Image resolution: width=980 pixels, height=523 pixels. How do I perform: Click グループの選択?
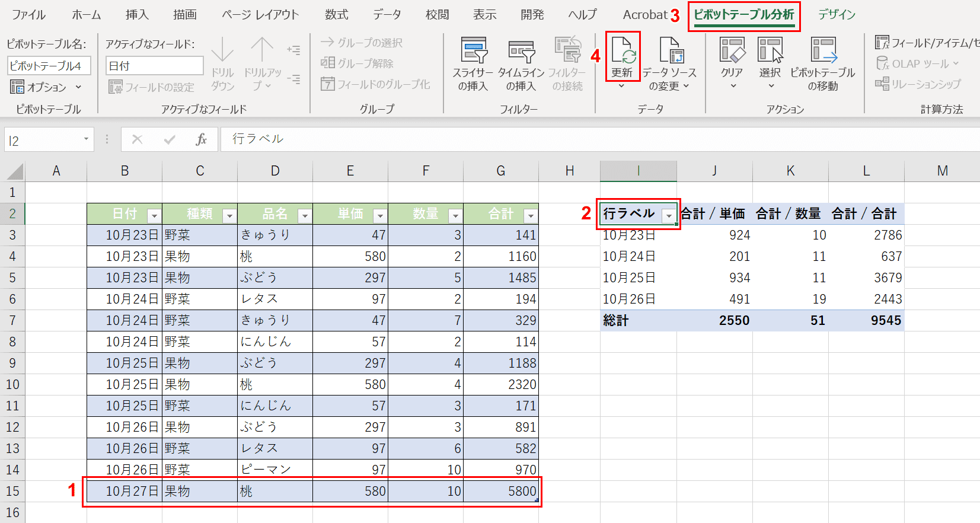coord(362,43)
